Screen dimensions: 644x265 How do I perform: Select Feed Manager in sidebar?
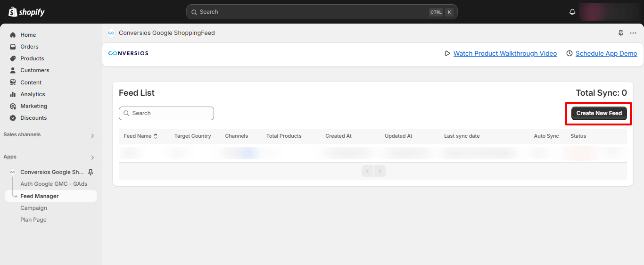pyautogui.click(x=51, y=196)
